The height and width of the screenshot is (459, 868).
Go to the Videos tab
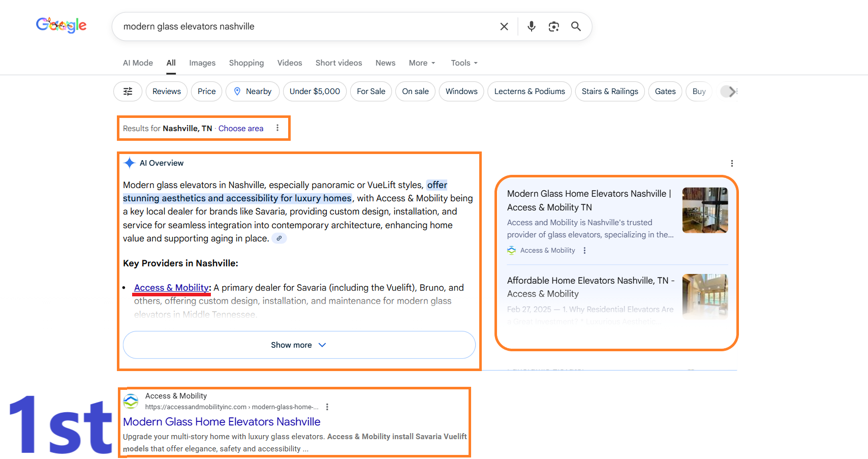[x=290, y=63]
